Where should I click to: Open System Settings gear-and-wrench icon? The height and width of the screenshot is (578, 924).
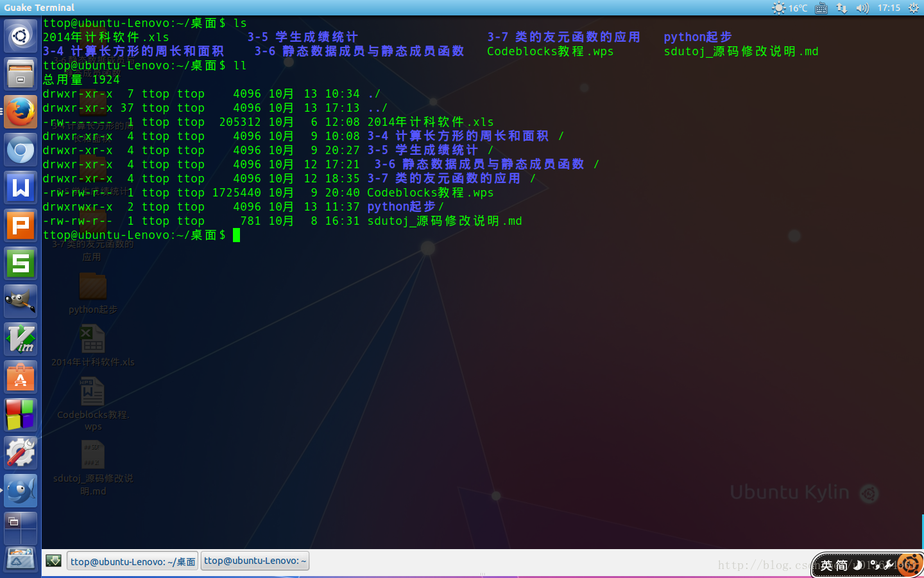pos(21,453)
